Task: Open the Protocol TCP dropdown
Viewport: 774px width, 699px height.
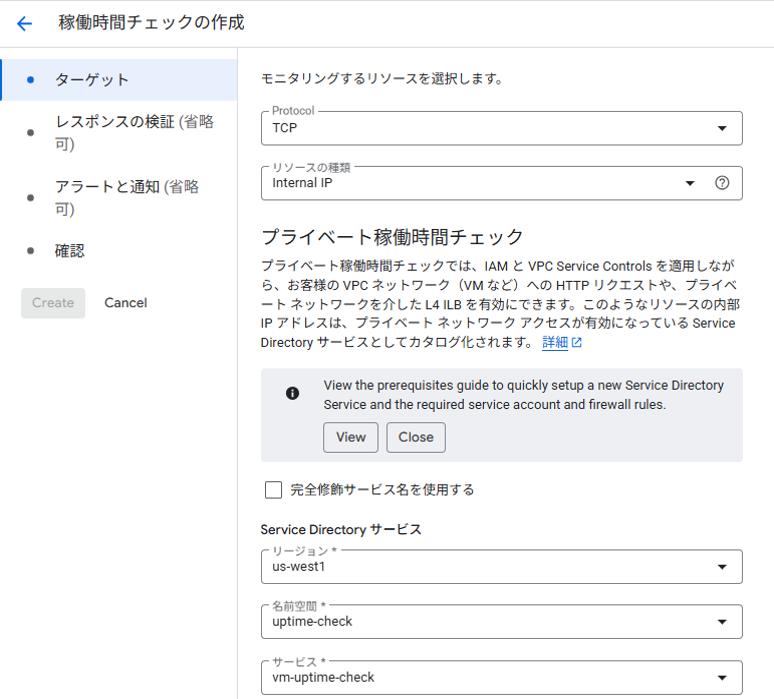Action: (x=502, y=128)
